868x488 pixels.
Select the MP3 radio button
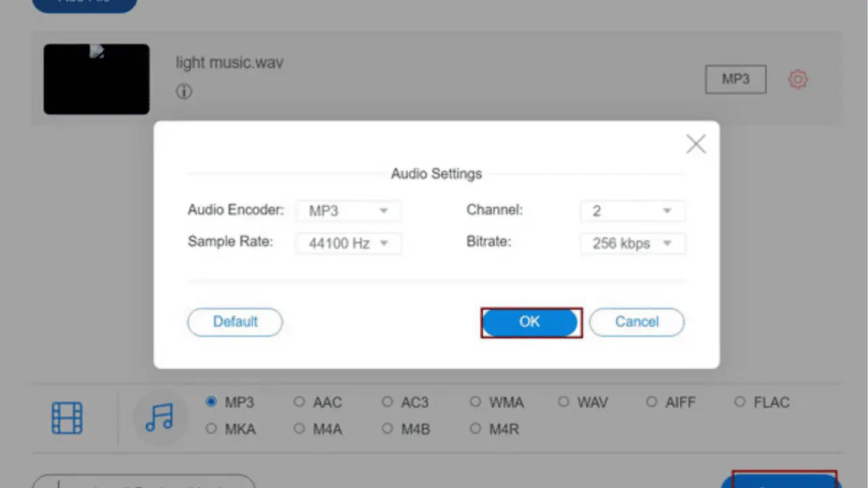(211, 402)
